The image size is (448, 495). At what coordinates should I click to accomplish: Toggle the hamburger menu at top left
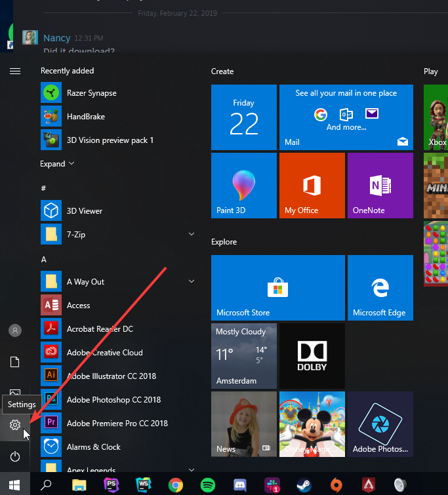point(15,71)
